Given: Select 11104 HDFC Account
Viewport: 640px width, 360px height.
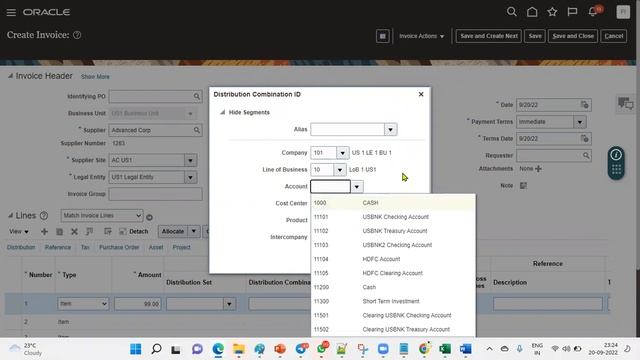Looking at the screenshot, I should pyautogui.click(x=393, y=259).
